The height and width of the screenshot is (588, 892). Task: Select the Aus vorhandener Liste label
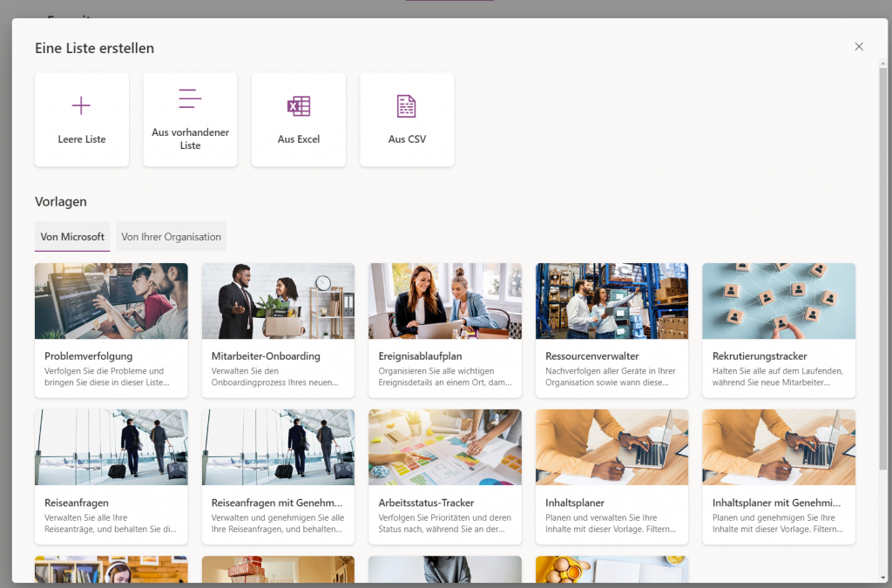click(190, 139)
